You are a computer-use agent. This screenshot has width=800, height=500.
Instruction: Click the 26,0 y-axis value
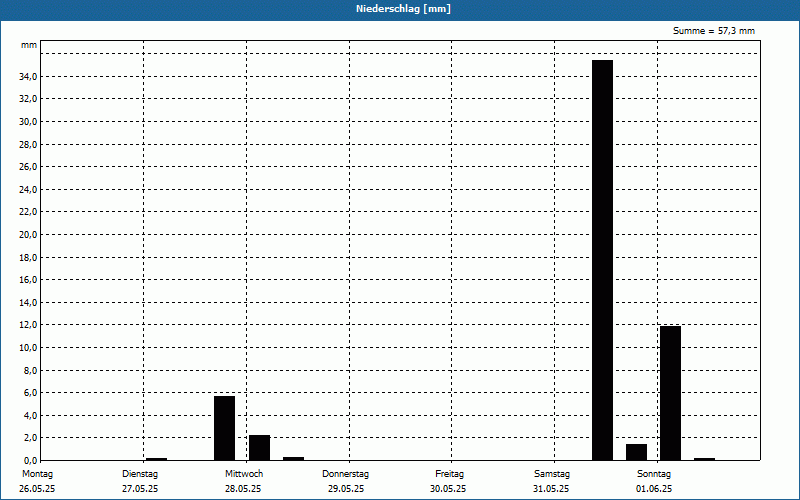pyautogui.click(x=29, y=167)
